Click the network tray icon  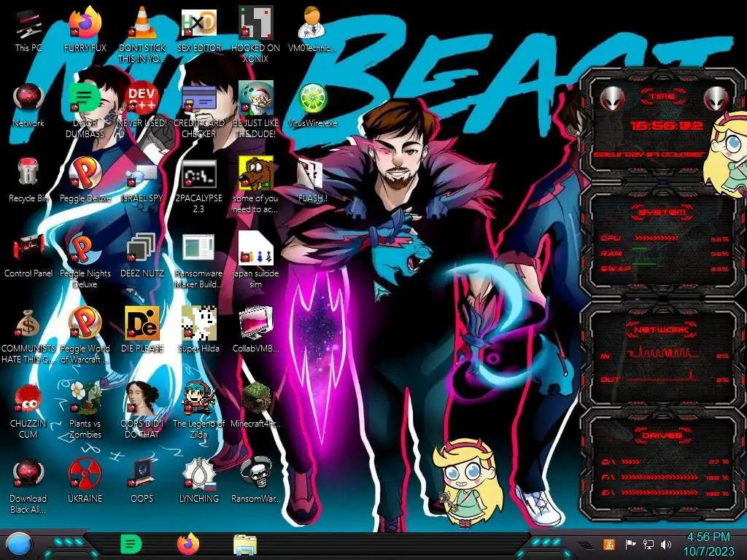648,544
